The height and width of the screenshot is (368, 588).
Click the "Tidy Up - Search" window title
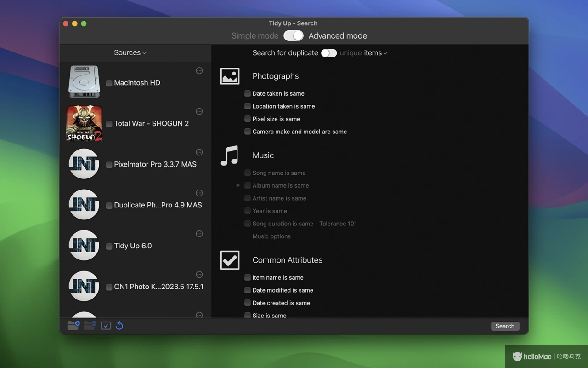pyautogui.click(x=293, y=23)
